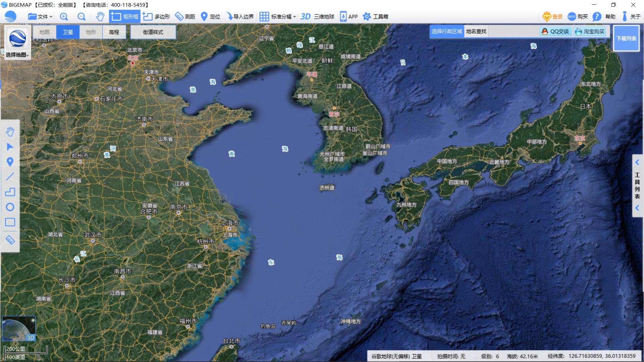Screen dimensions: 644x362
Task: Click the zoom in magnifier icon
Action: [64, 16]
